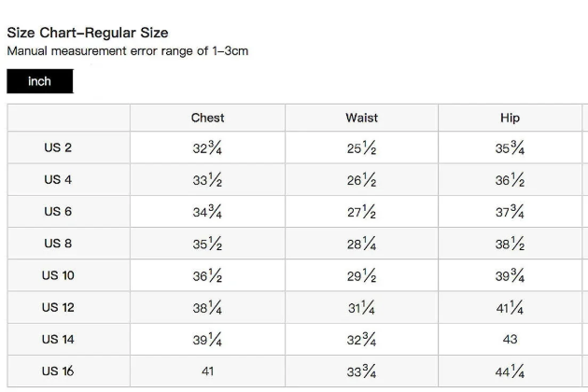Select the Waist column header

click(x=361, y=118)
